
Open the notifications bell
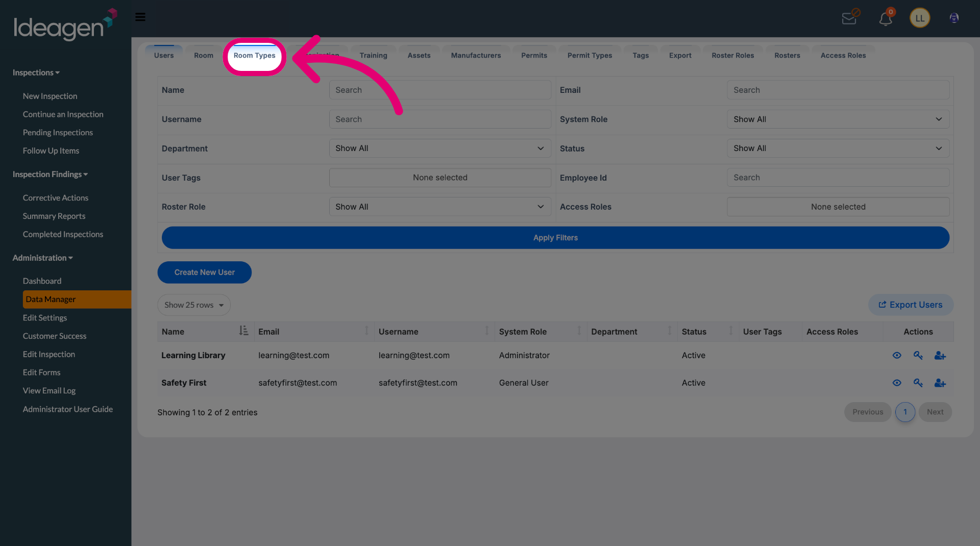(x=886, y=18)
